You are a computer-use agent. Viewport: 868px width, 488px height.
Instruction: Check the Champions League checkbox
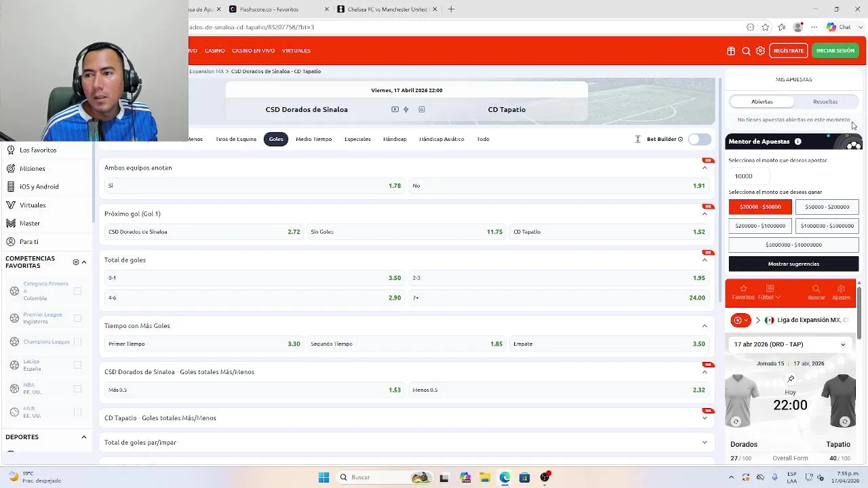(77, 342)
